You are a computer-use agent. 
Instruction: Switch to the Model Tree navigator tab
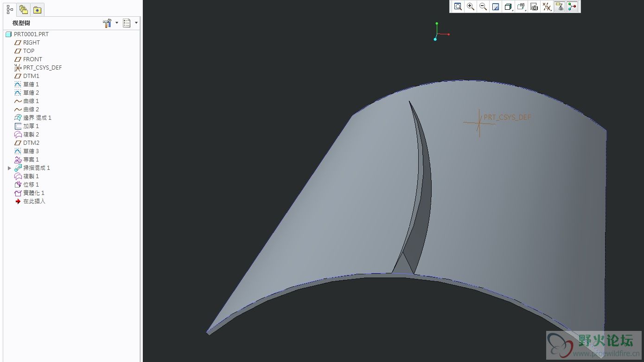click(10, 9)
